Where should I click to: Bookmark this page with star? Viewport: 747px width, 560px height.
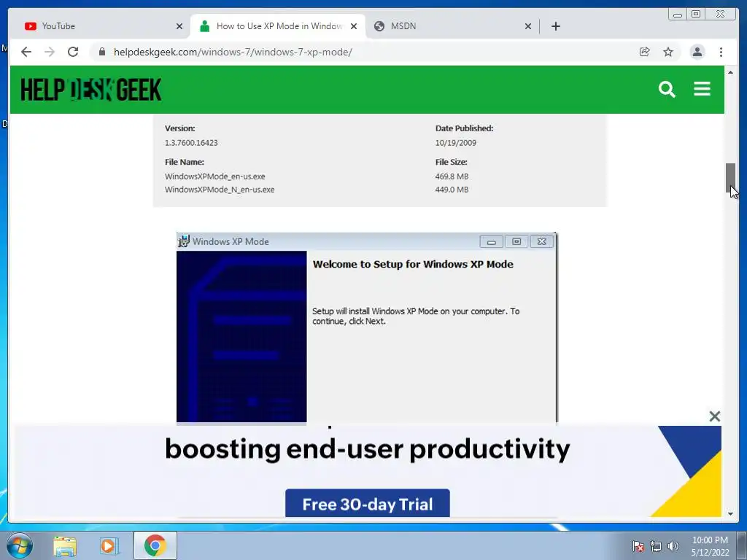(x=668, y=52)
